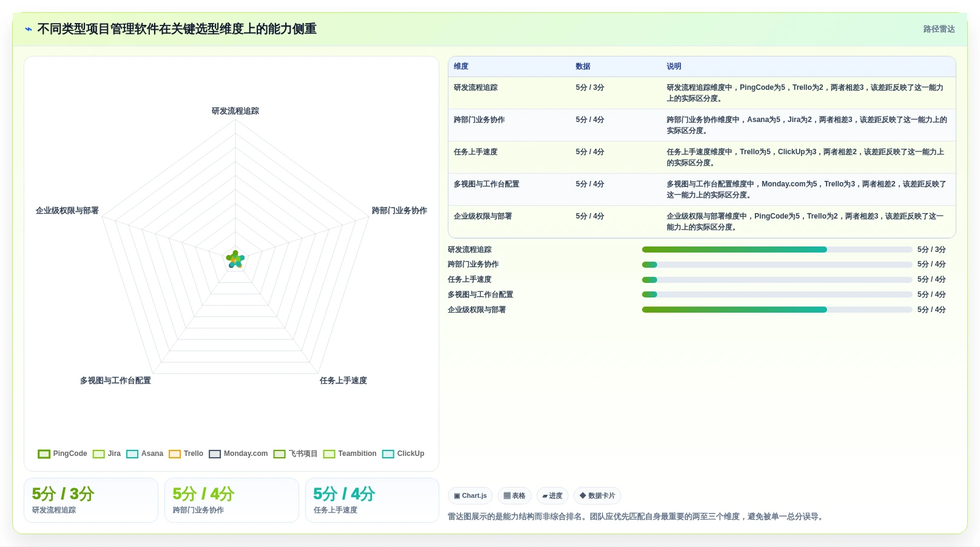Click the 跨部门业务协作 progress bar
The height and width of the screenshot is (547, 980).
777,265
